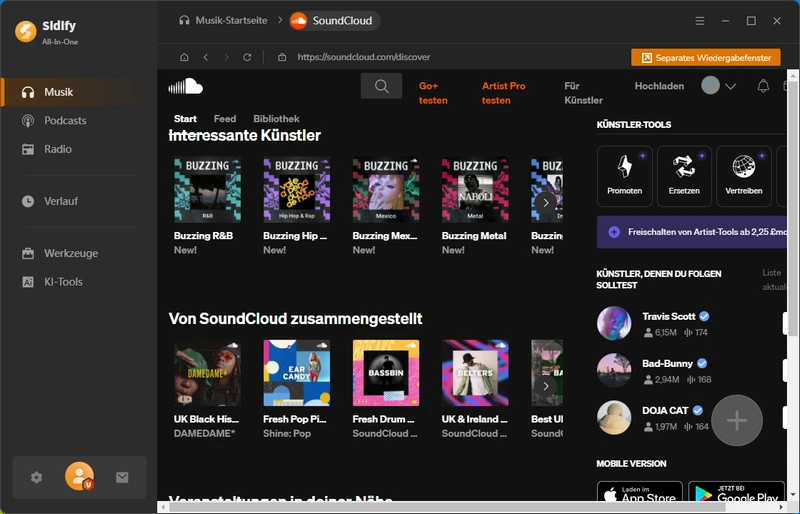Click the Vertreiben artist tool
The height and width of the screenshot is (514, 800).
(x=744, y=176)
